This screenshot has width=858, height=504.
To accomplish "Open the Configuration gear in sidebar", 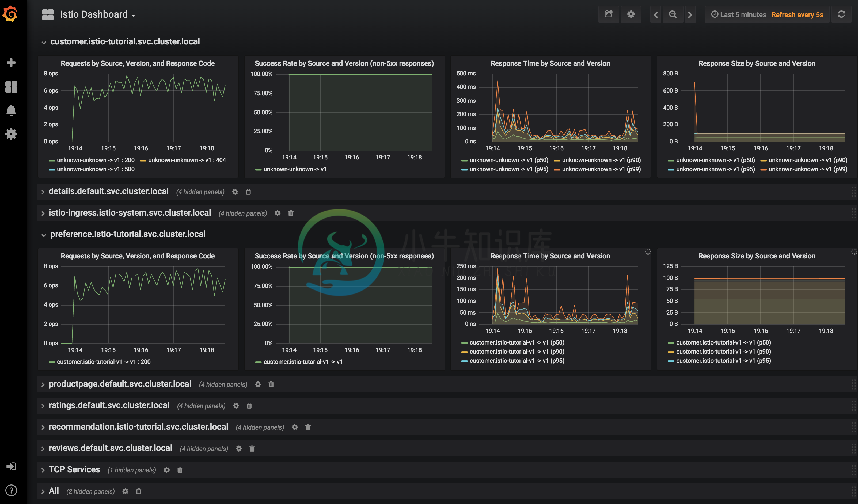I will pos(11,134).
